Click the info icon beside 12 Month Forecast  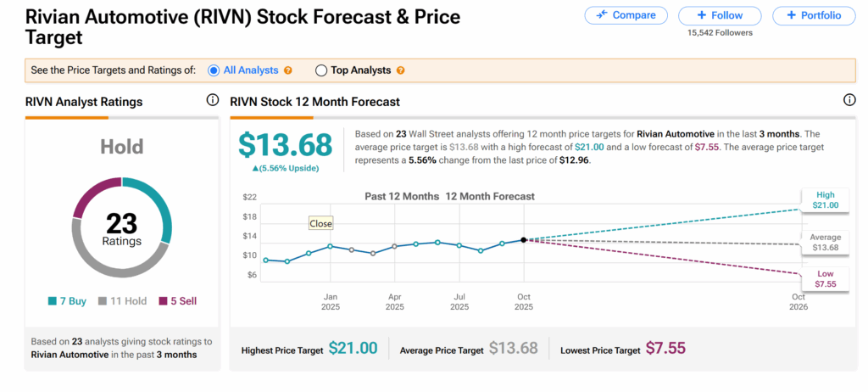(849, 101)
